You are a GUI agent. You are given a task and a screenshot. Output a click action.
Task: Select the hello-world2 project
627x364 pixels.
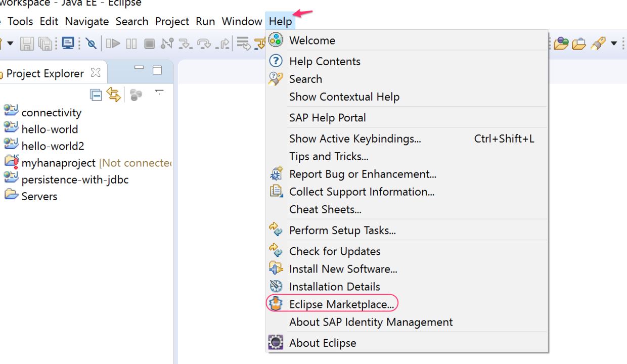53,146
